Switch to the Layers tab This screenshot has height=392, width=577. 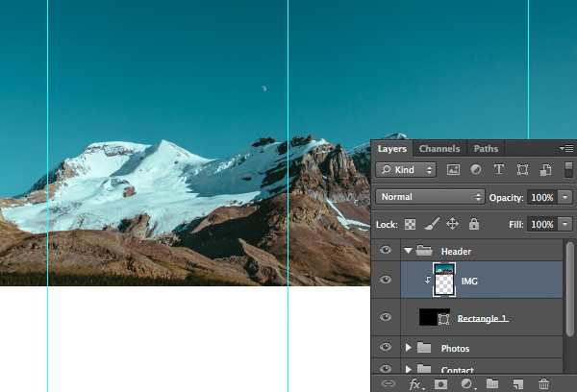click(392, 149)
